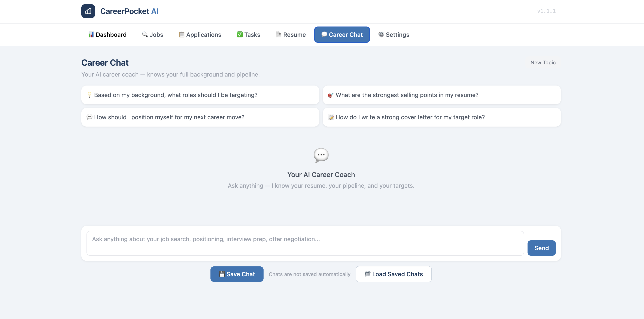This screenshot has height=319, width=644.
Task: Click the Send button
Action: [541, 248]
